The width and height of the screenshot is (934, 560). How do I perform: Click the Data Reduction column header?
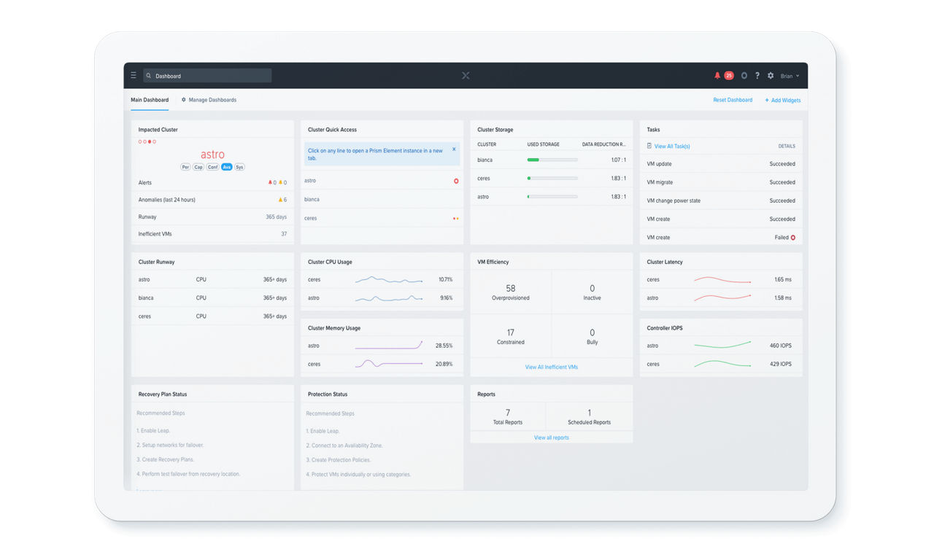coord(603,144)
